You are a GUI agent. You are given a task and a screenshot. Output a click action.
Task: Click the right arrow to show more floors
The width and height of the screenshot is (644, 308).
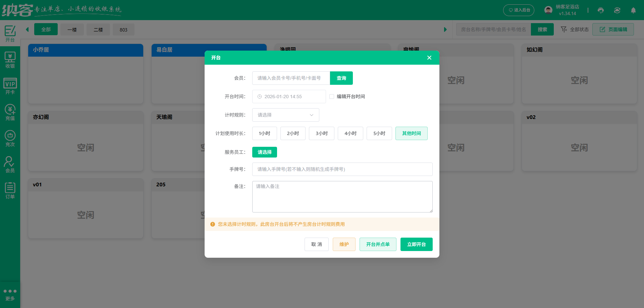point(445,29)
